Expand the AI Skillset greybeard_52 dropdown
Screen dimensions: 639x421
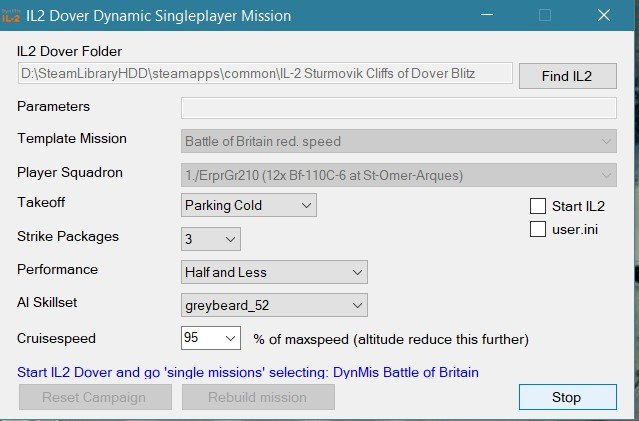tap(275, 305)
